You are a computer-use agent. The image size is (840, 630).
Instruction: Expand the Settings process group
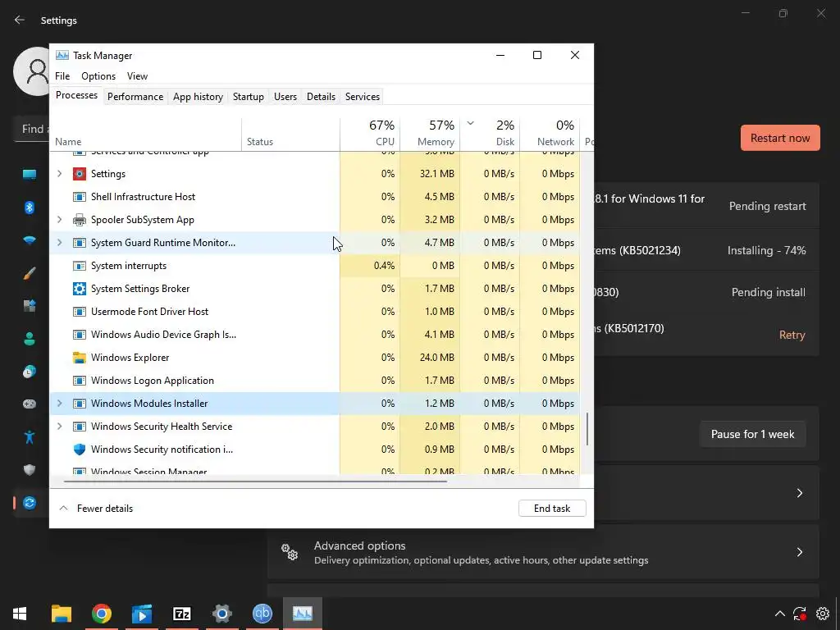[x=59, y=174]
